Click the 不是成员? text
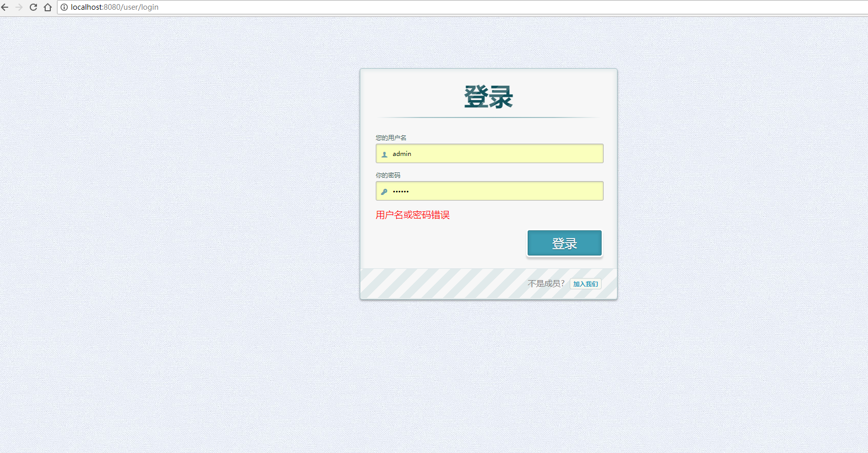Viewport: 868px width, 453px height. point(546,284)
